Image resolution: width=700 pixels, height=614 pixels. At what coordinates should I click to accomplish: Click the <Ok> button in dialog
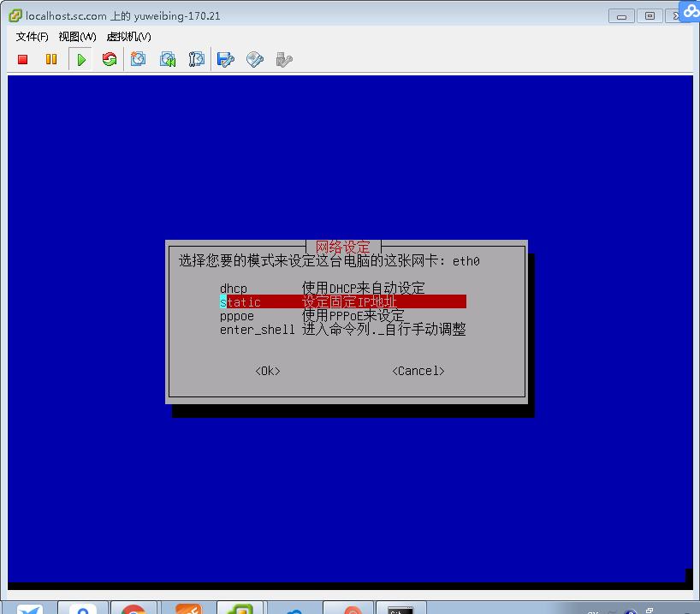tap(268, 371)
